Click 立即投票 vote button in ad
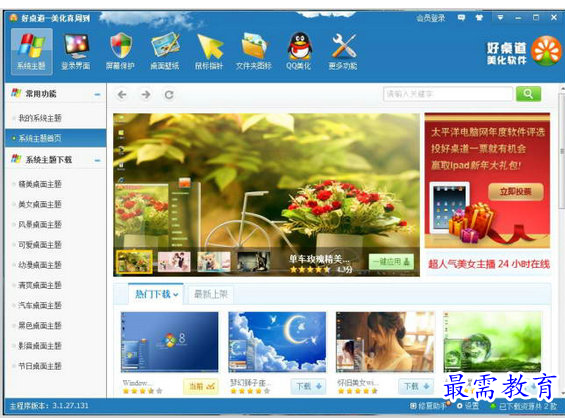This screenshot has width=565, height=418. (516, 191)
